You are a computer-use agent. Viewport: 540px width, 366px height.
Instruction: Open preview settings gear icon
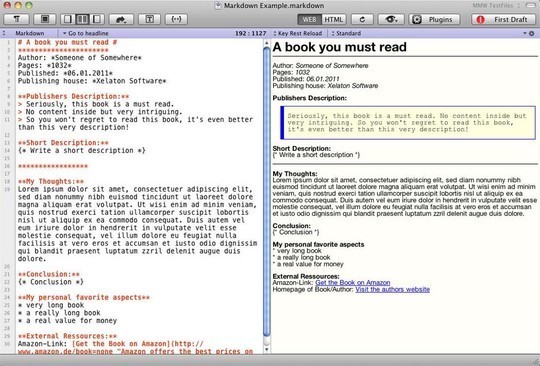click(531, 33)
